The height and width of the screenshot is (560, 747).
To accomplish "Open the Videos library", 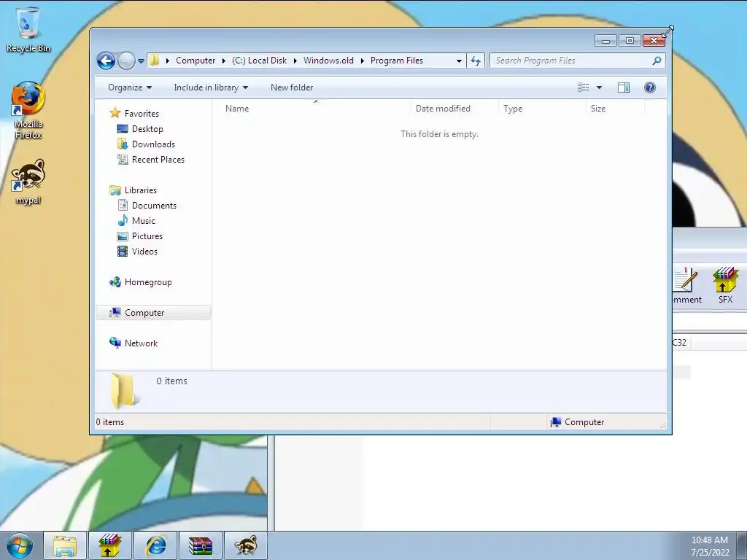I will 144,252.
